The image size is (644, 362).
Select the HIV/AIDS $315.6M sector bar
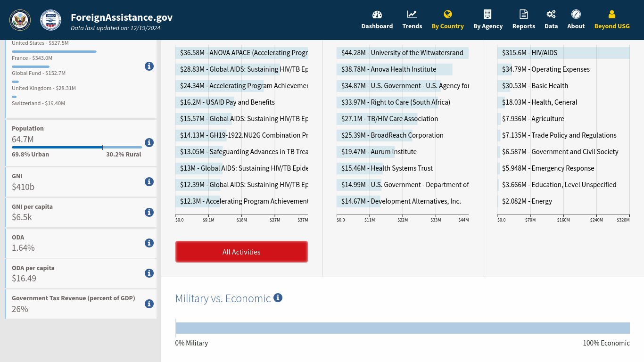point(563,53)
